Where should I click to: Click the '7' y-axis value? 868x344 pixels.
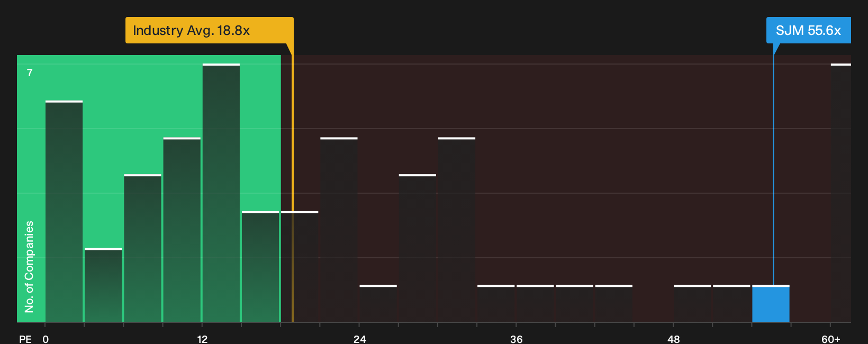tap(30, 73)
